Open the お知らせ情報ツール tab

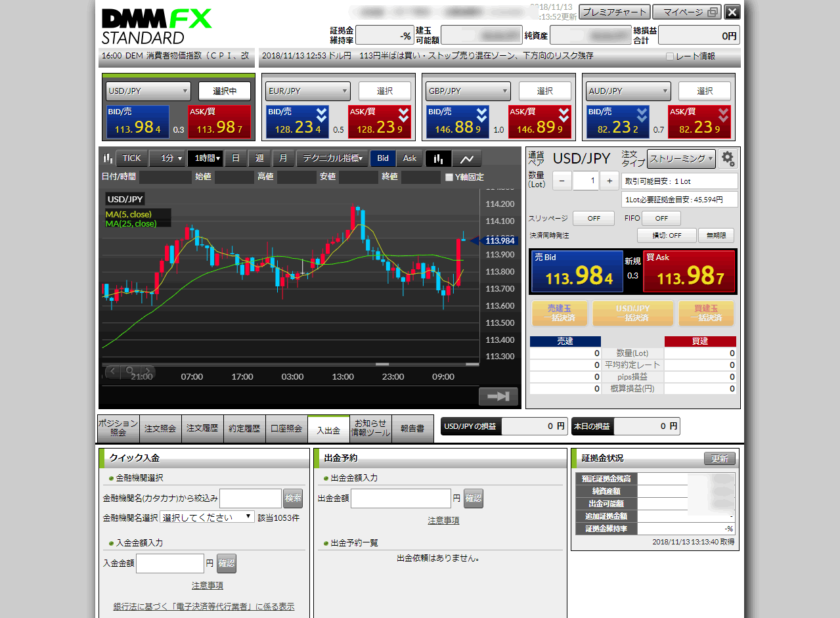[x=370, y=429]
